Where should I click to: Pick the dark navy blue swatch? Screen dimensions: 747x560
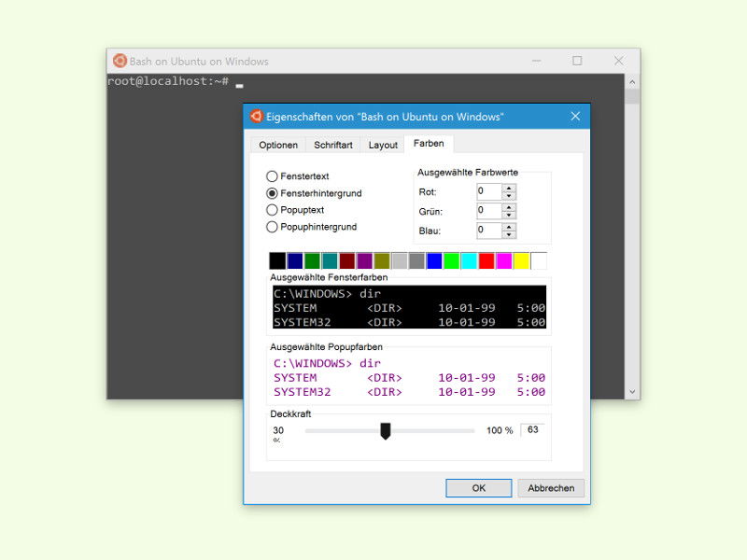(x=295, y=261)
